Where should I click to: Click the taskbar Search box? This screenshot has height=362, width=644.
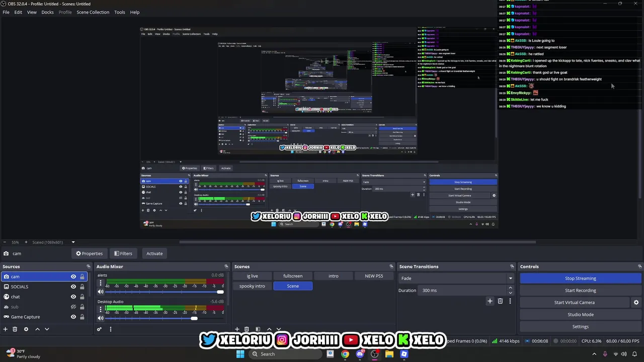286,354
